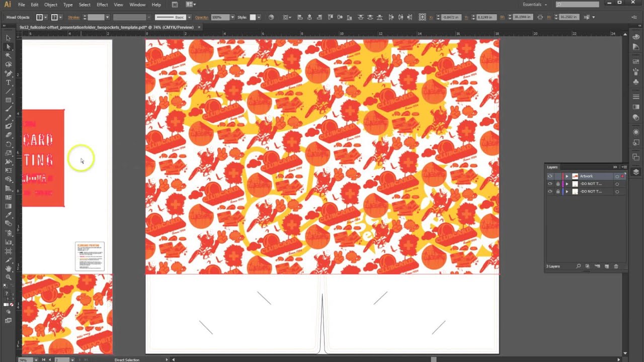The height and width of the screenshot is (362, 644).
Task: Select the Type tool
Action: click(x=8, y=82)
